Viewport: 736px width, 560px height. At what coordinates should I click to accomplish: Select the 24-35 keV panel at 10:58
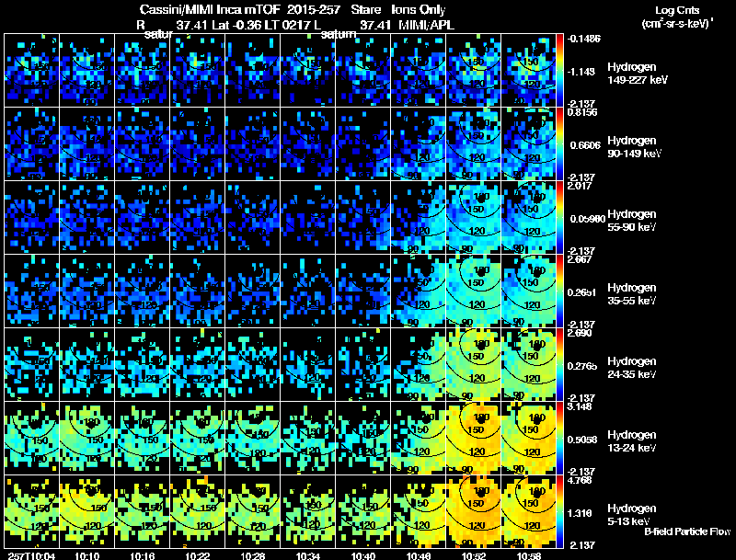[x=528, y=365]
